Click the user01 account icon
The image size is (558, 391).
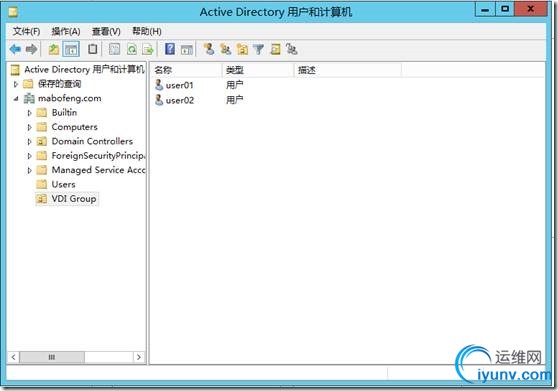pos(159,85)
